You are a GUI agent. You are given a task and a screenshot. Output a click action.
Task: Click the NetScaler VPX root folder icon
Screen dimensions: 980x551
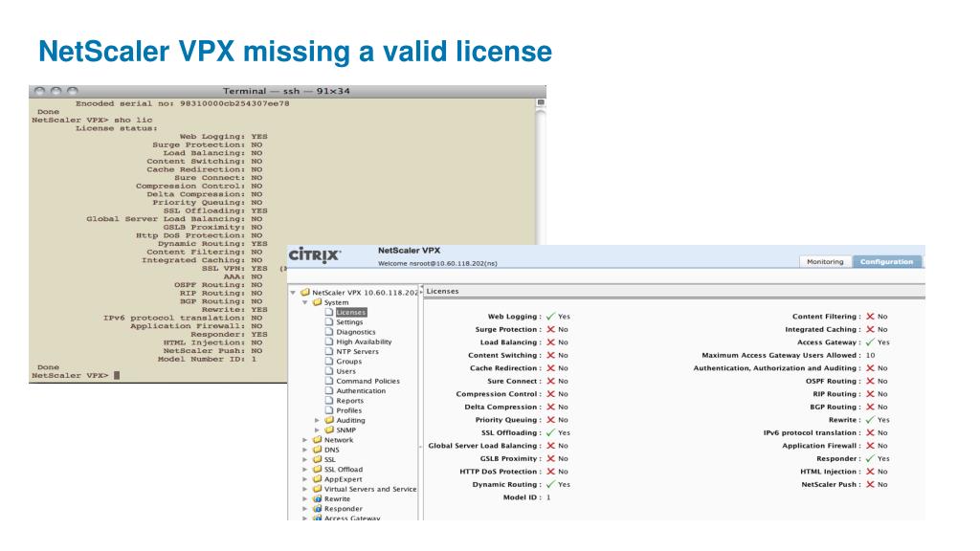tap(305, 292)
